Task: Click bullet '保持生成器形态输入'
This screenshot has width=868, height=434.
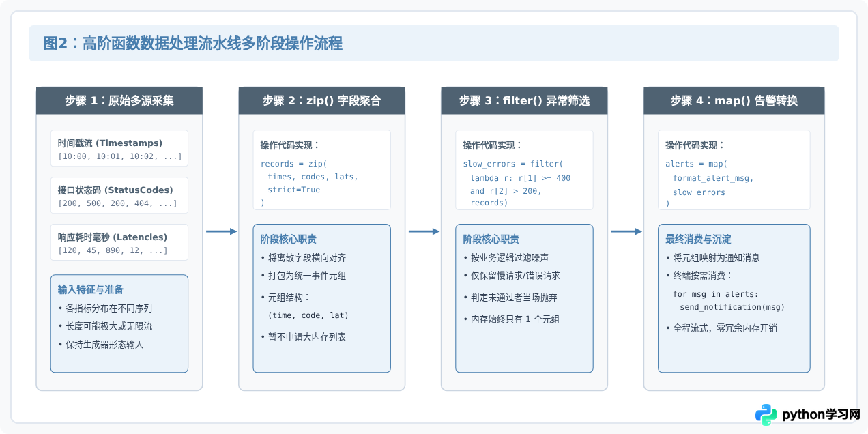Action: point(100,345)
